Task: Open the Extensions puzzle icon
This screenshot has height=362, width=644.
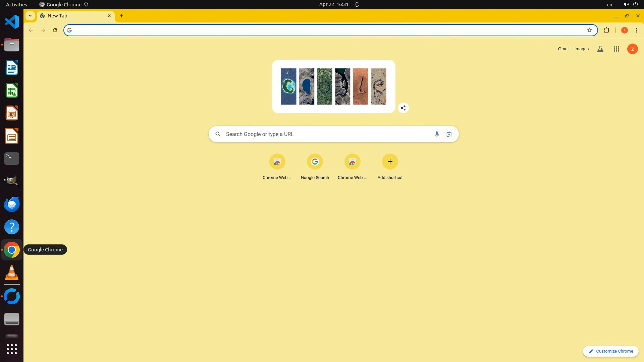Action: 606,30
